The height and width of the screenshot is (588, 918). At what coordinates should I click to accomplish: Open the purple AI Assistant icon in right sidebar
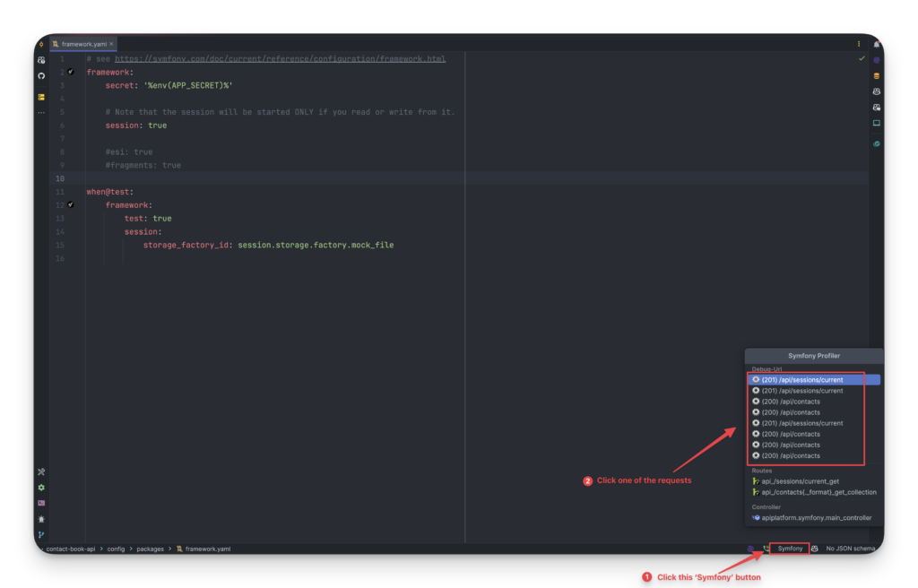(x=877, y=60)
